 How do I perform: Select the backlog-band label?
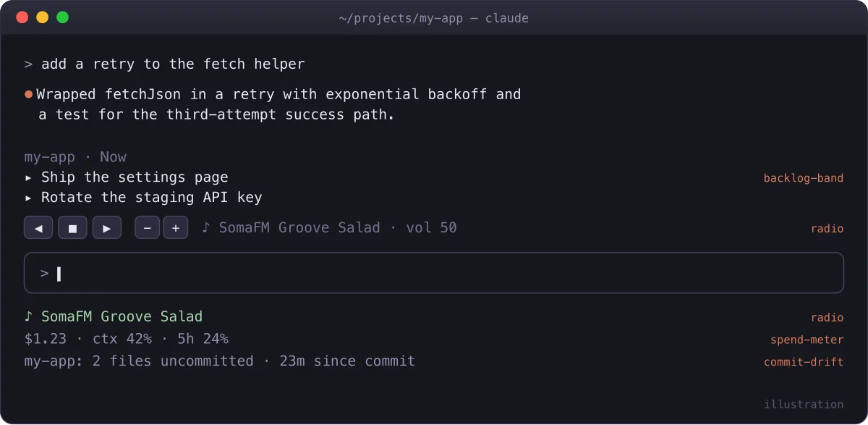pos(804,178)
